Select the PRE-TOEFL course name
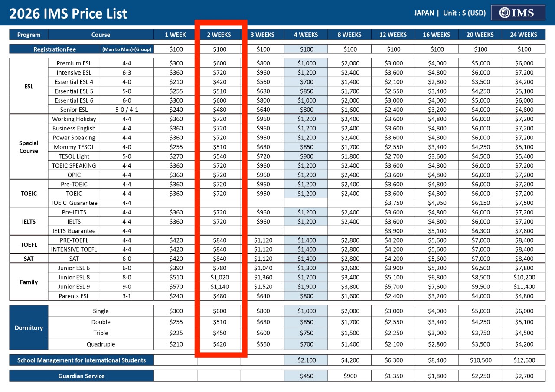This screenshot has width=555, height=392. (74, 240)
